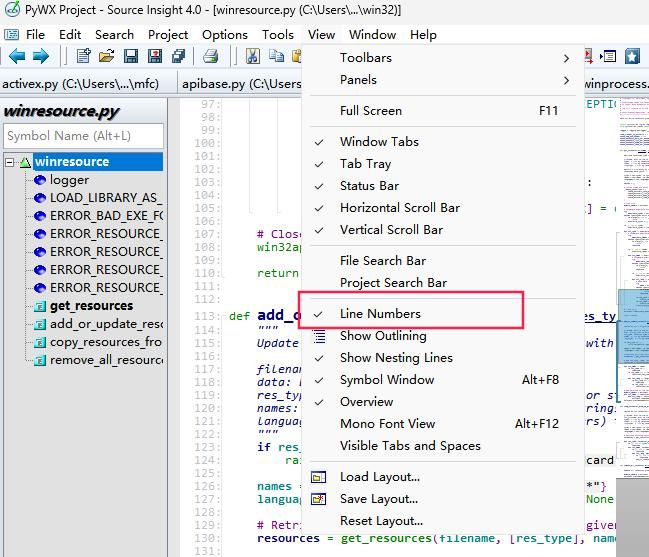Click the Save All stacked disks icon
The width and height of the screenshot is (649, 557).
(179, 56)
